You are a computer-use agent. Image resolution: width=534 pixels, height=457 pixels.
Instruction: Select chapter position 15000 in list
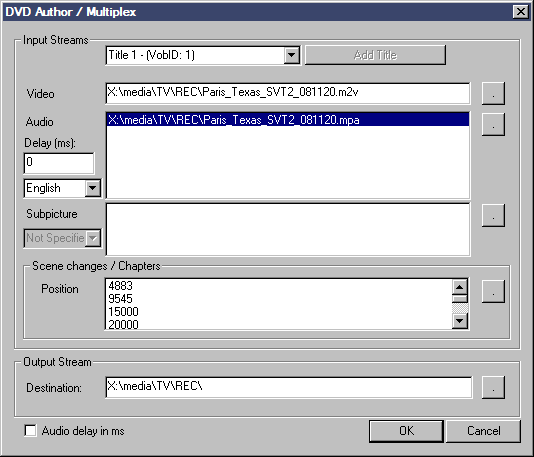coord(123,312)
